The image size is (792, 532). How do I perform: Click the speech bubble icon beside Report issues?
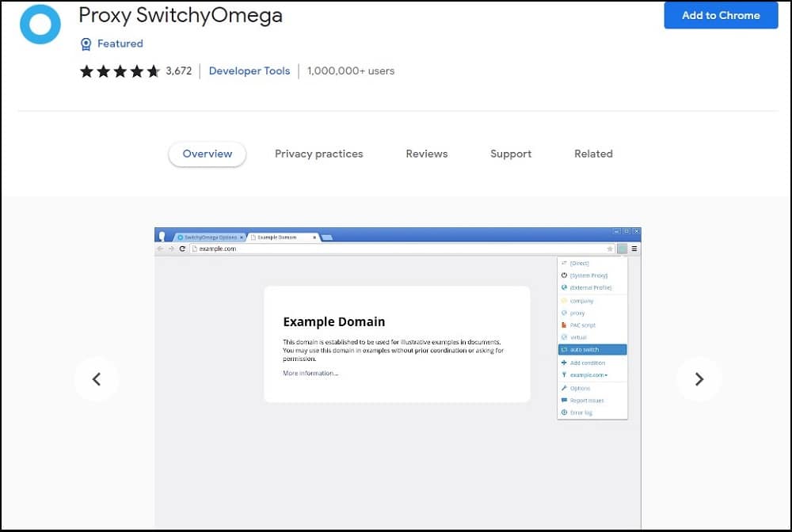(564, 400)
